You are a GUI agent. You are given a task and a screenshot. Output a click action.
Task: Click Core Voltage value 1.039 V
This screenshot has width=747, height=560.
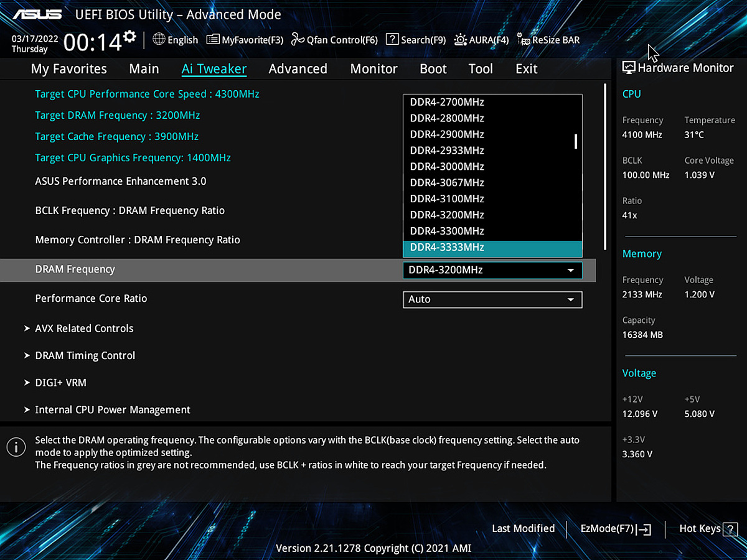tap(700, 175)
